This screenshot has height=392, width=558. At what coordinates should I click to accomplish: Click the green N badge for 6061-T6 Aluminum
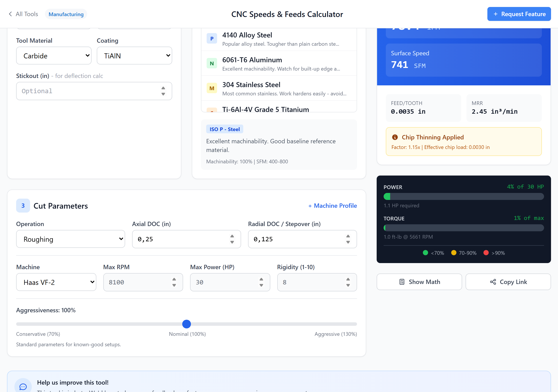(212, 63)
